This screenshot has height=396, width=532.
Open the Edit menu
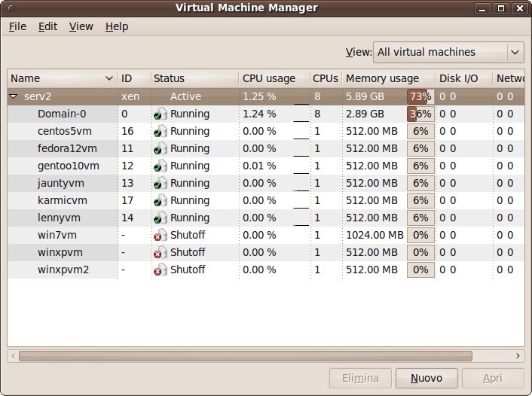pyautogui.click(x=47, y=26)
